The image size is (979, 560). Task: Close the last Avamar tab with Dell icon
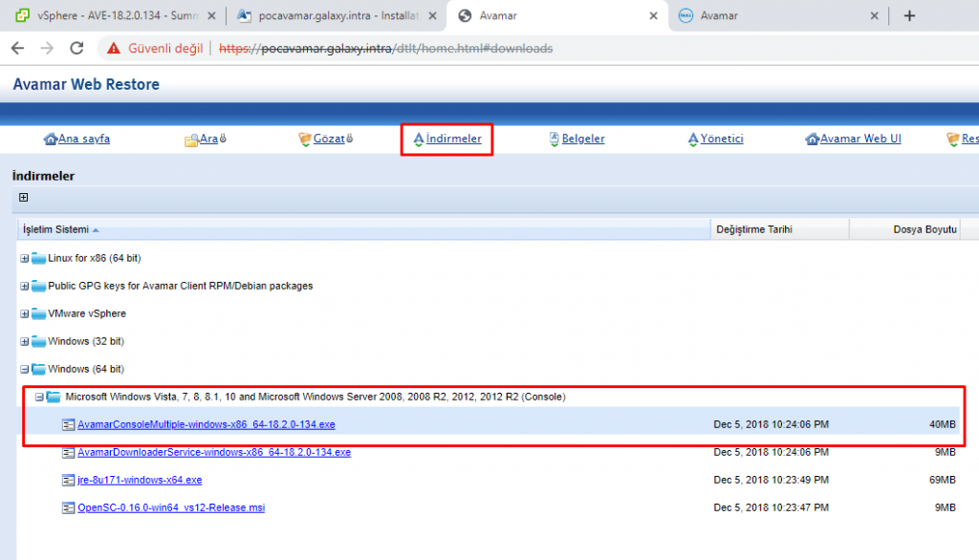click(874, 15)
